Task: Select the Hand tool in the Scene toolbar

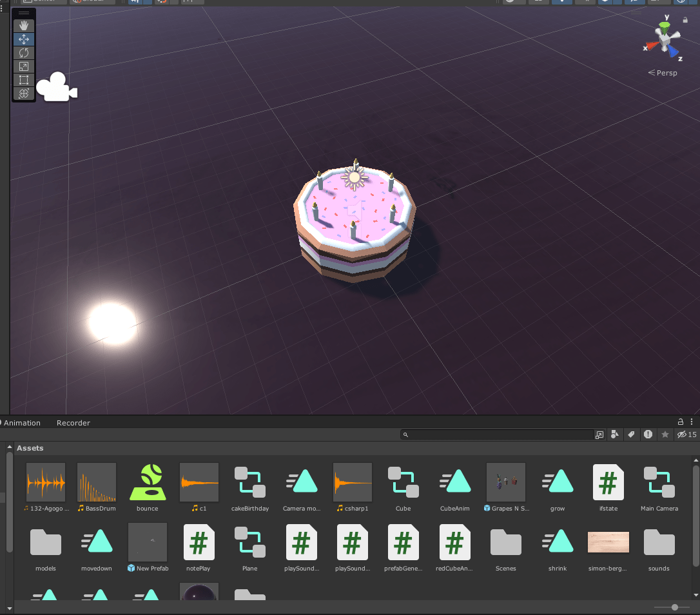Action: (24, 26)
